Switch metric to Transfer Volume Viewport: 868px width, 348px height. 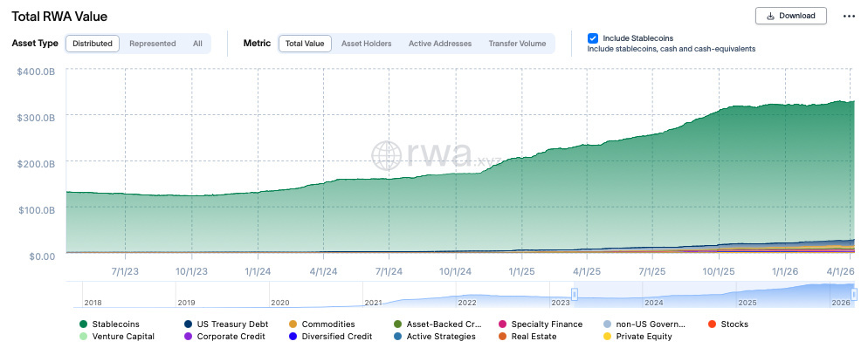pos(517,44)
